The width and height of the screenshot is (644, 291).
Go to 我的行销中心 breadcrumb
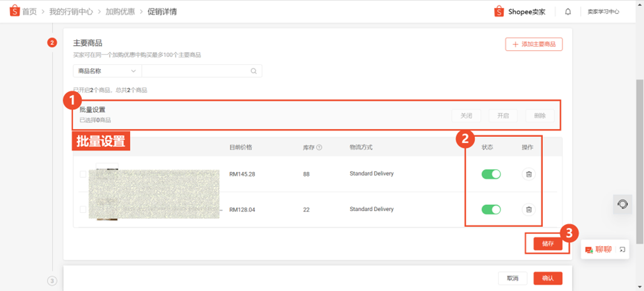click(70, 11)
